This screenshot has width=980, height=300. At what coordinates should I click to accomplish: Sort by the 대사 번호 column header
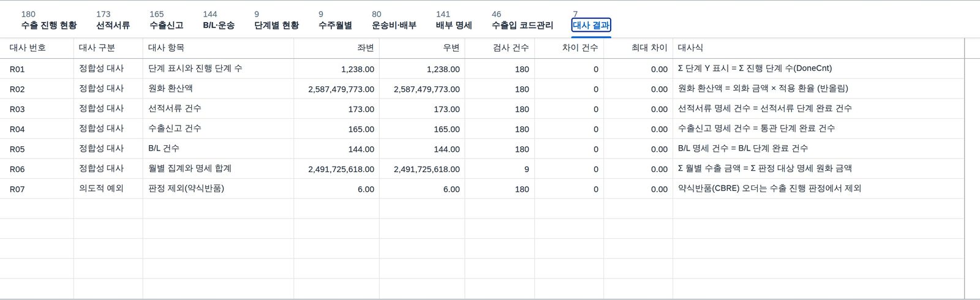pyautogui.click(x=37, y=48)
